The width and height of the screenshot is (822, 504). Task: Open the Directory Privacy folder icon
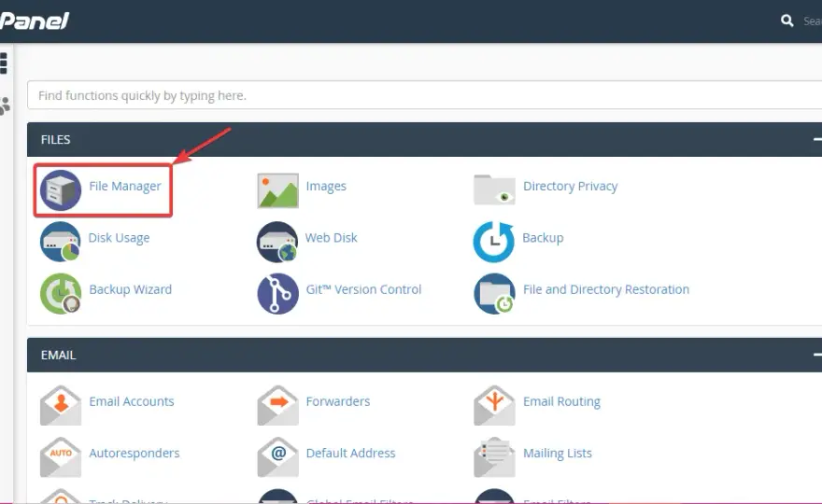[x=494, y=189]
